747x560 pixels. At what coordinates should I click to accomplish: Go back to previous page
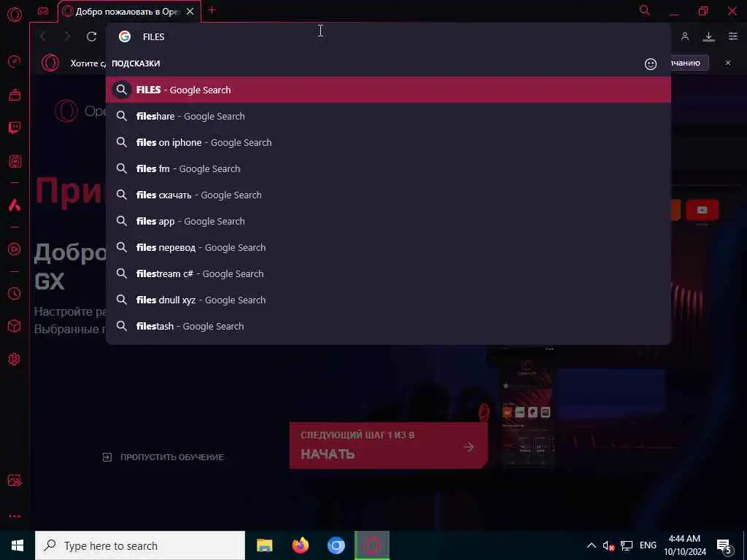point(43,36)
